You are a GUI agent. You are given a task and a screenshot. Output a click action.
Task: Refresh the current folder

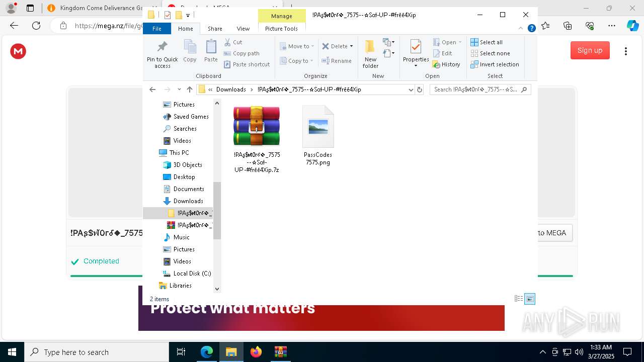click(x=420, y=89)
